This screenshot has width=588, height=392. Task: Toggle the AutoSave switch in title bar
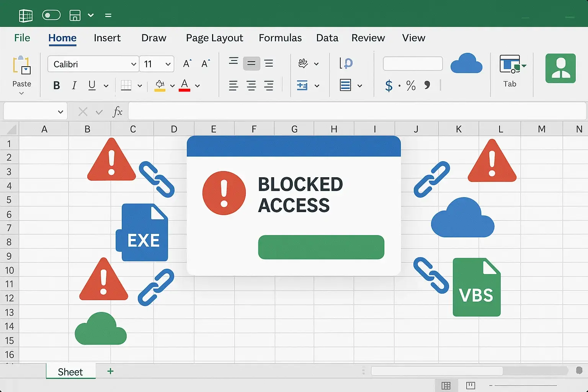pos(51,15)
